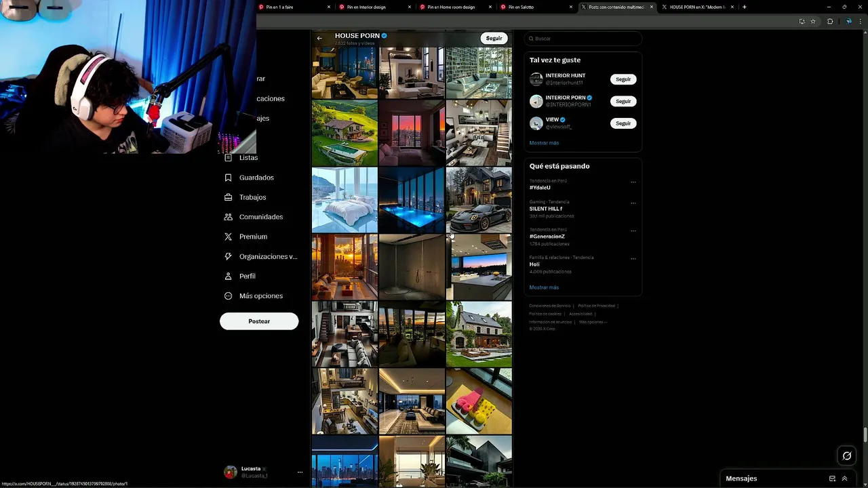Image resolution: width=868 pixels, height=488 pixels.
Task: Click the page vertical scrollbar thumb
Action: (865, 434)
